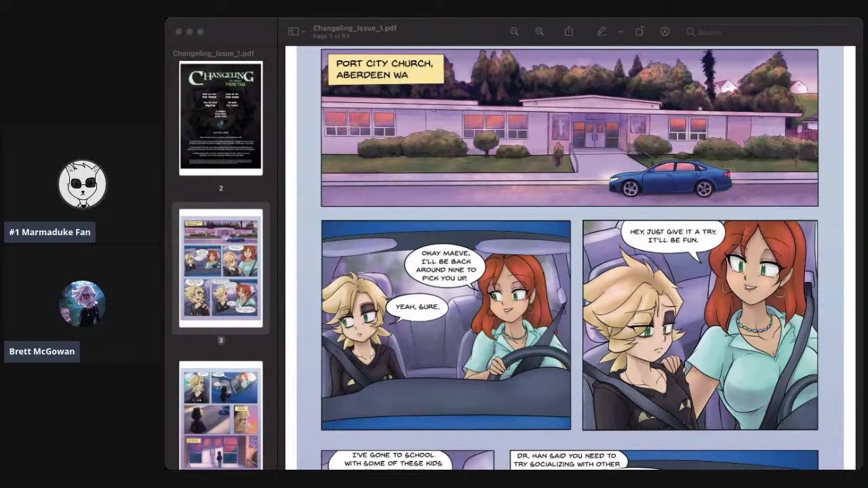Click the Changeling_Issue_1.pdf sidebar header
The height and width of the screenshot is (488, 868).
pyautogui.click(x=214, y=54)
